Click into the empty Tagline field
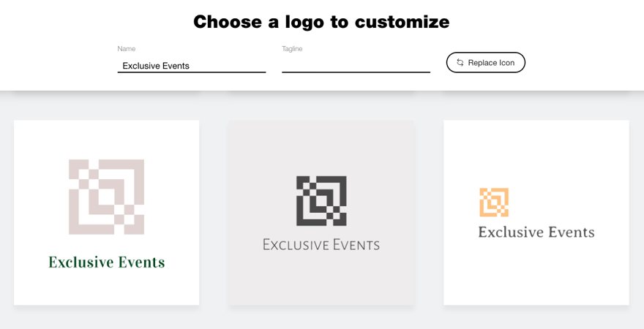Screen dimensions: 644x329 tap(356, 64)
